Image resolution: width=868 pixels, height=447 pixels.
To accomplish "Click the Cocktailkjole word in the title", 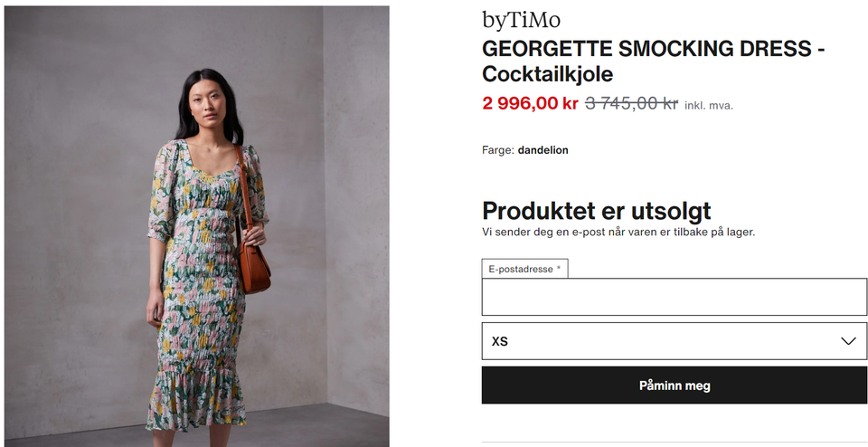I will (548, 73).
